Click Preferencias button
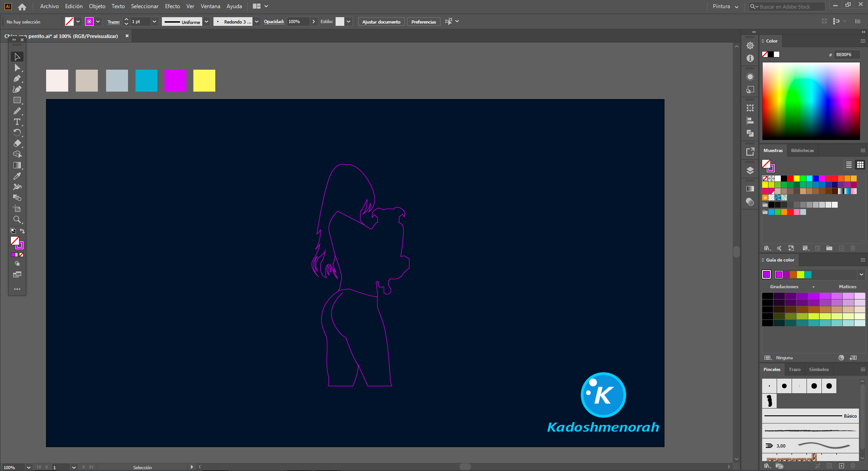Viewport: 868px width, 471px height. click(423, 22)
